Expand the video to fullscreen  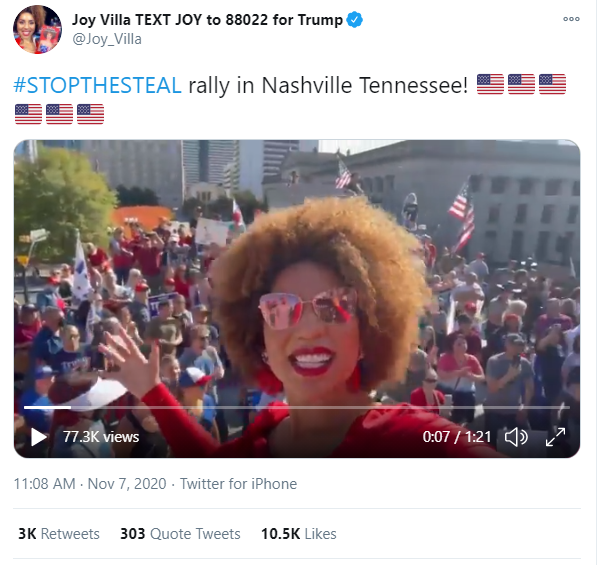555,437
